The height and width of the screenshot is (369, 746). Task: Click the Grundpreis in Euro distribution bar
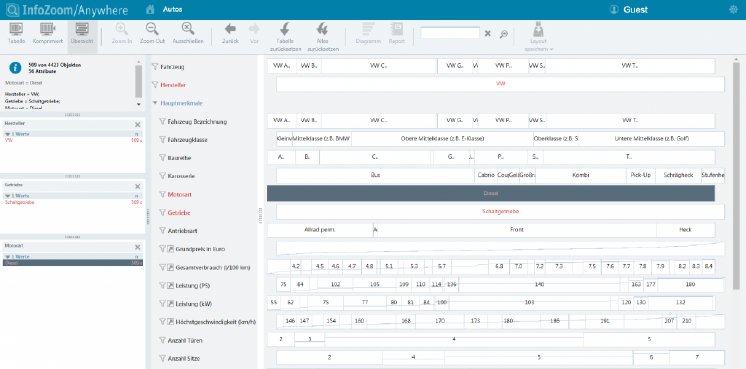pyautogui.click(x=500, y=248)
